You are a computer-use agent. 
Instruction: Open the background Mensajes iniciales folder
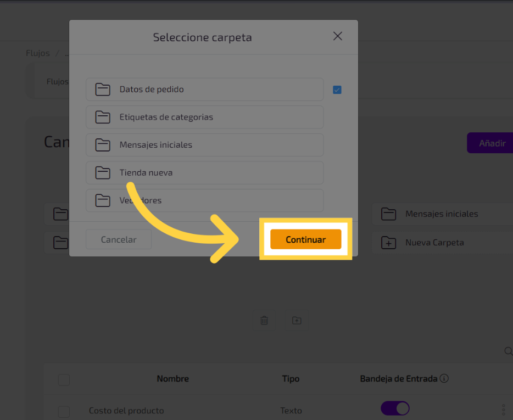pos(441,214)
